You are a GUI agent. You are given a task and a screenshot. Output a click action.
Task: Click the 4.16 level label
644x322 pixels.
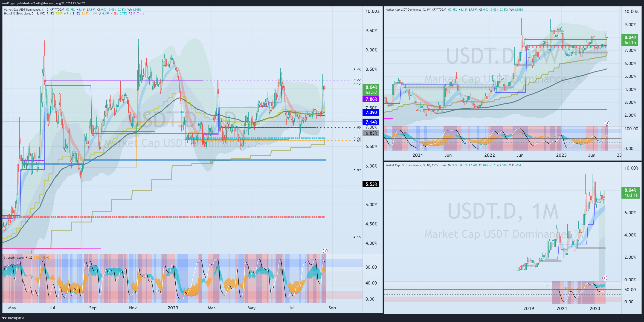pos(357,237)
